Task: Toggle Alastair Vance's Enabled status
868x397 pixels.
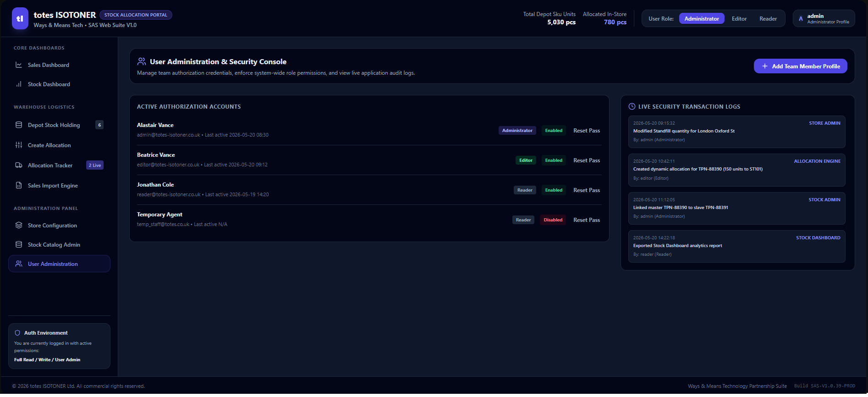Action: pos(554,131)
